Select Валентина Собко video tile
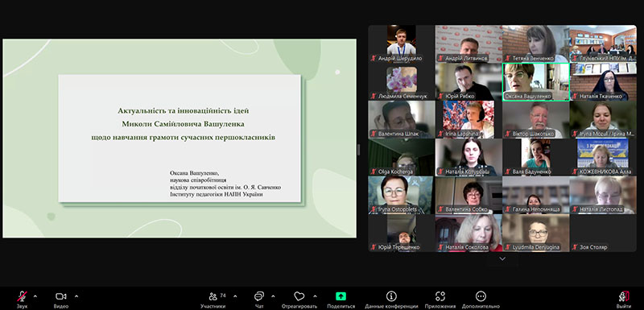 469,195
